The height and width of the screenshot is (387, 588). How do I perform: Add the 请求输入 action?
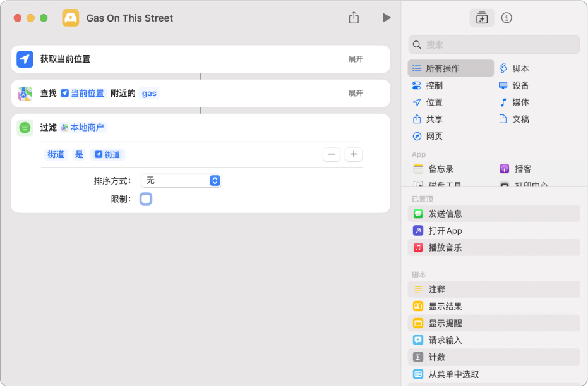click(494, 340)
